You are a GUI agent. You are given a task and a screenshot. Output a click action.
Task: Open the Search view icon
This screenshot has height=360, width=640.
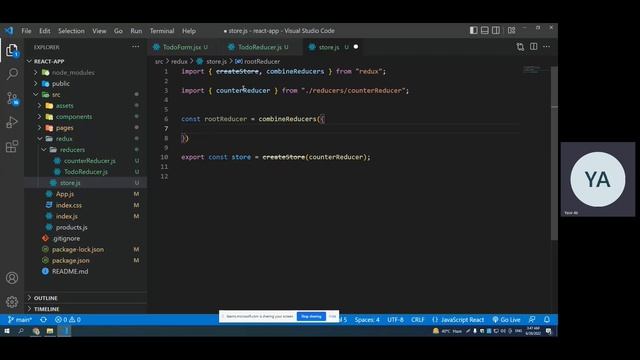tap(12, 74)
